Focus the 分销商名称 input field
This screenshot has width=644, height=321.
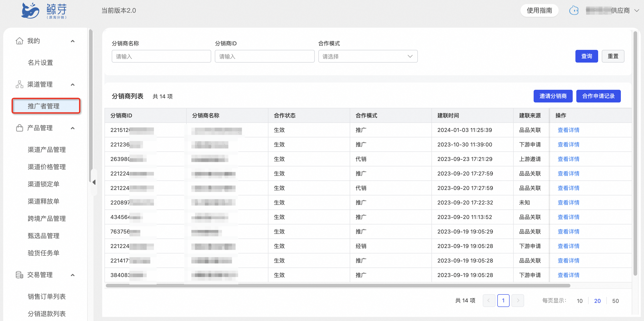pos(161,56)
